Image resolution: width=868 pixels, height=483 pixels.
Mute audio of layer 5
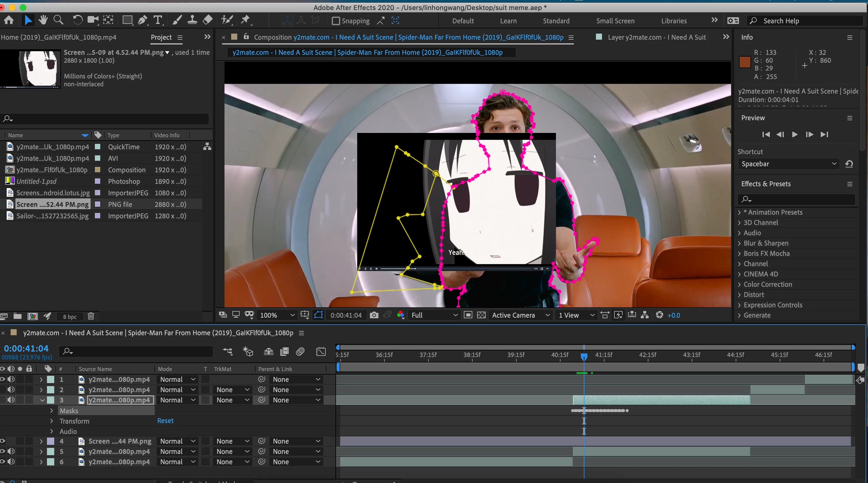11,451
